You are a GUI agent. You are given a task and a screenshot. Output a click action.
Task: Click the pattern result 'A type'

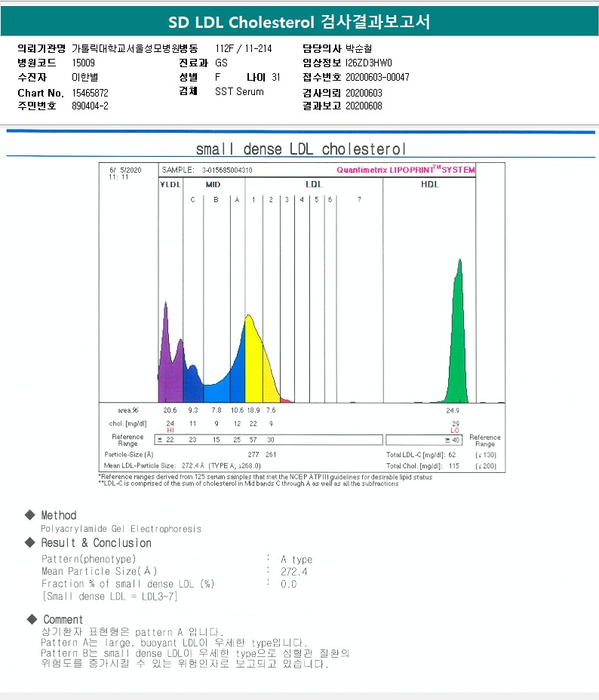[x=296, y=560]
